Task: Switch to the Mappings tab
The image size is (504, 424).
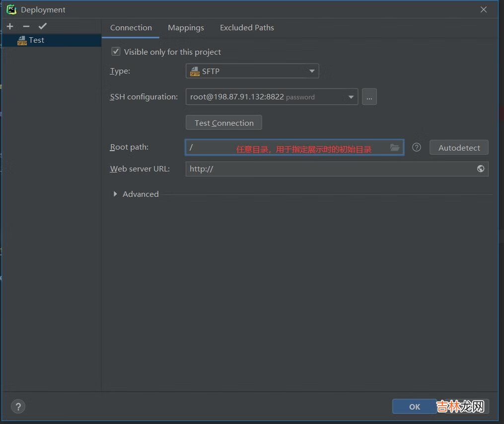Action: tap(186, 28)
